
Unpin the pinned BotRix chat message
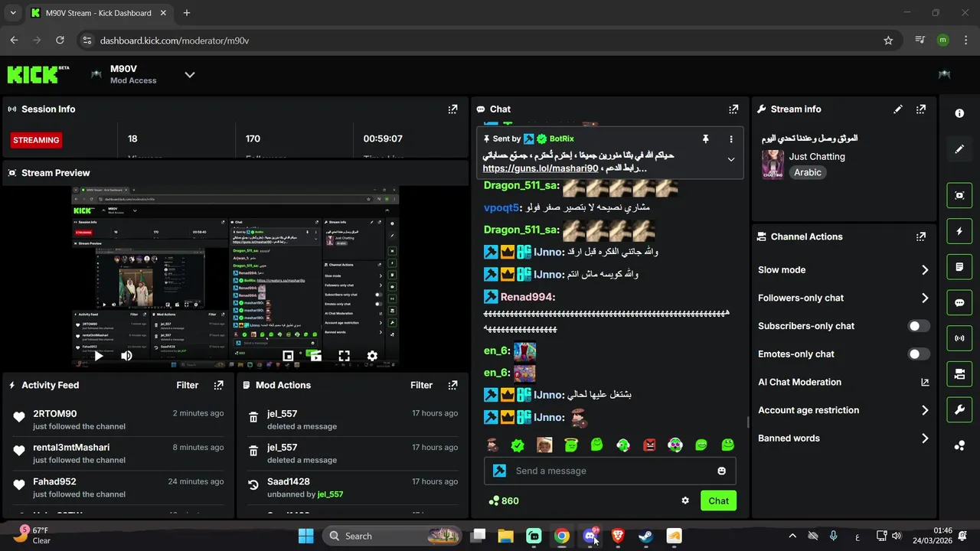coord(706,139)
